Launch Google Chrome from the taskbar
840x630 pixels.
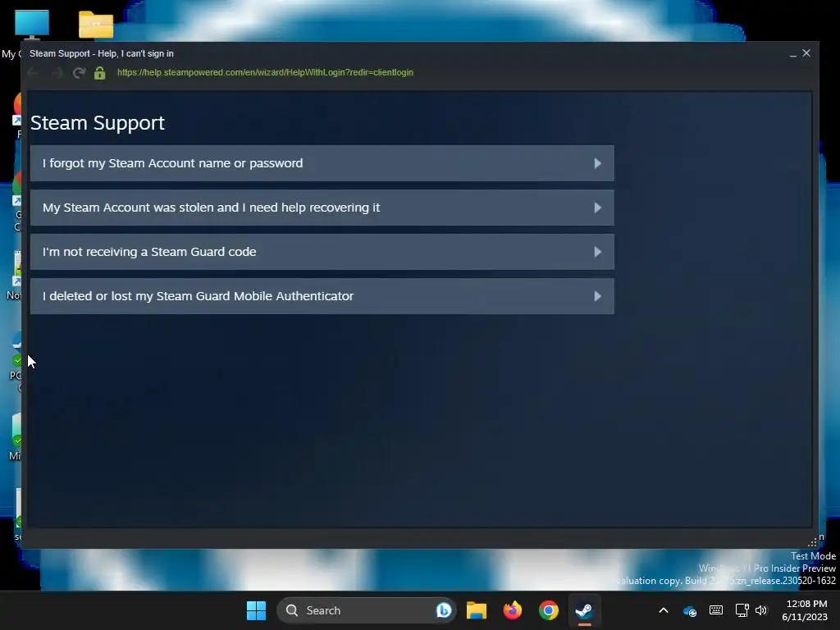click(549, 610)
